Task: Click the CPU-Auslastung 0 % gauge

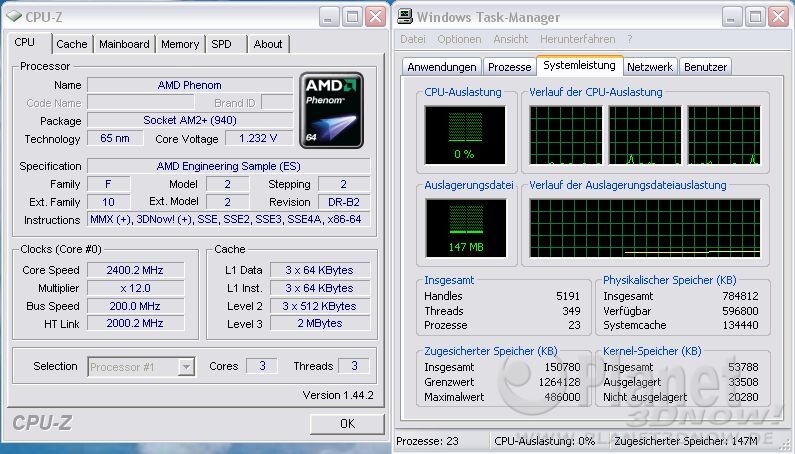Action: (465, 135)
